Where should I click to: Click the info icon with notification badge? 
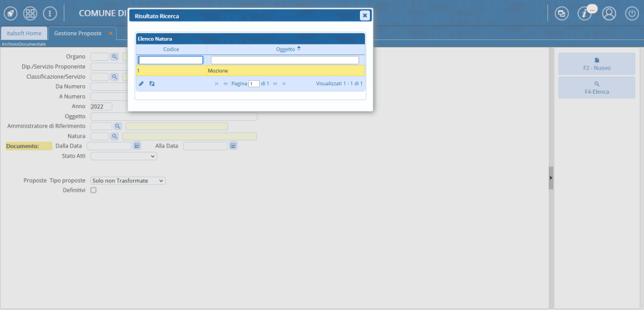point(585,13)
